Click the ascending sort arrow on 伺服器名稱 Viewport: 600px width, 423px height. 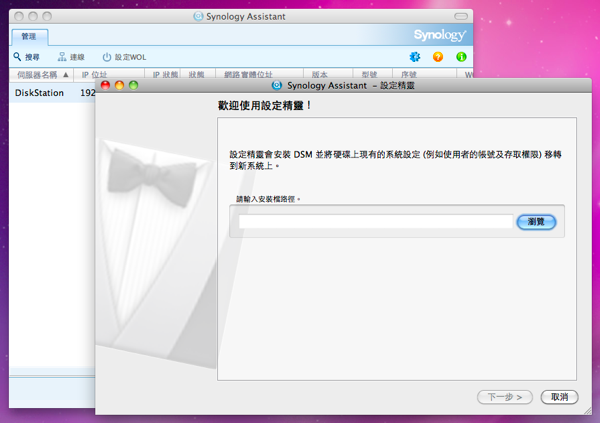click(66, 75)
